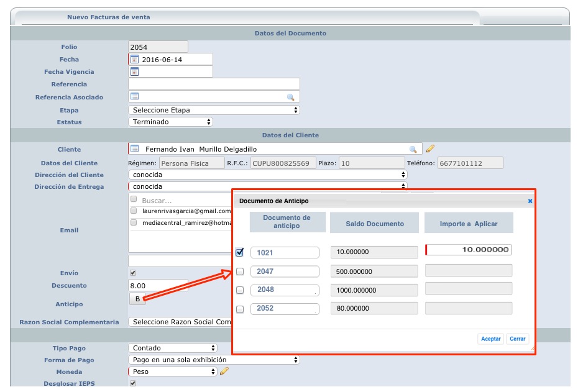583x392 pixels.
Task: Click the Saldo Documento value 80.000000
Action: [x=374, y=308]
